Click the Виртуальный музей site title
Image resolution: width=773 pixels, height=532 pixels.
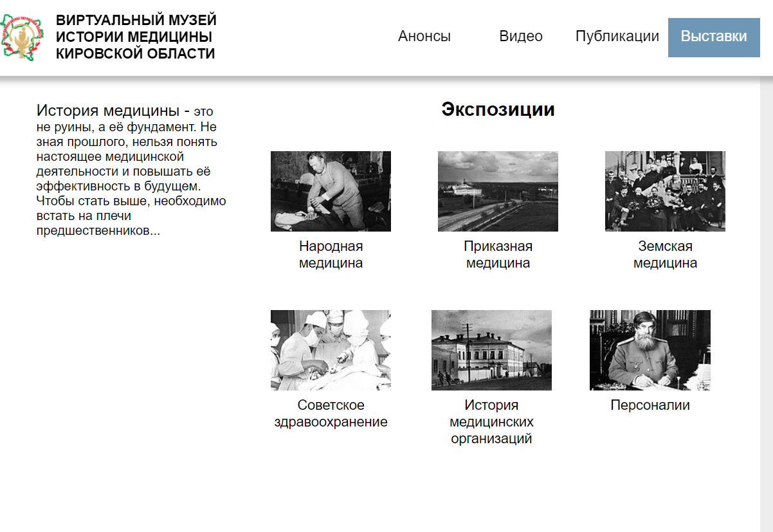[136, 37]
